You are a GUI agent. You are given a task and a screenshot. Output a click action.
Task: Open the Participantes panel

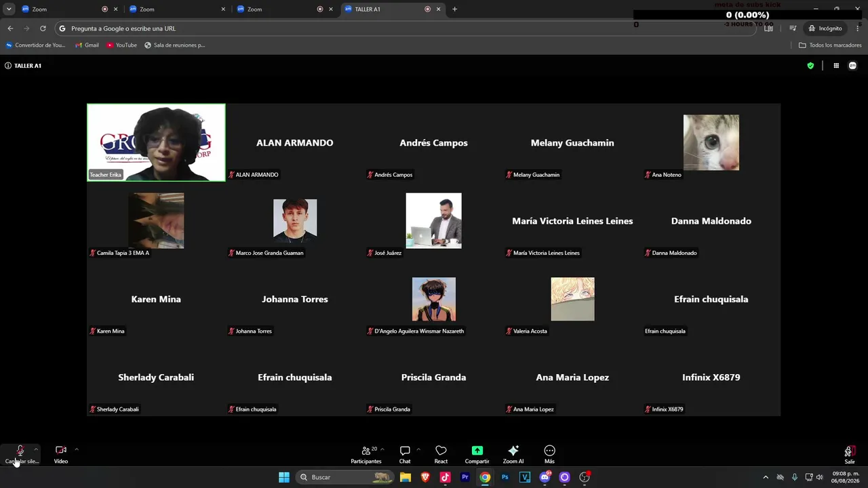click(x=366, y=453)
